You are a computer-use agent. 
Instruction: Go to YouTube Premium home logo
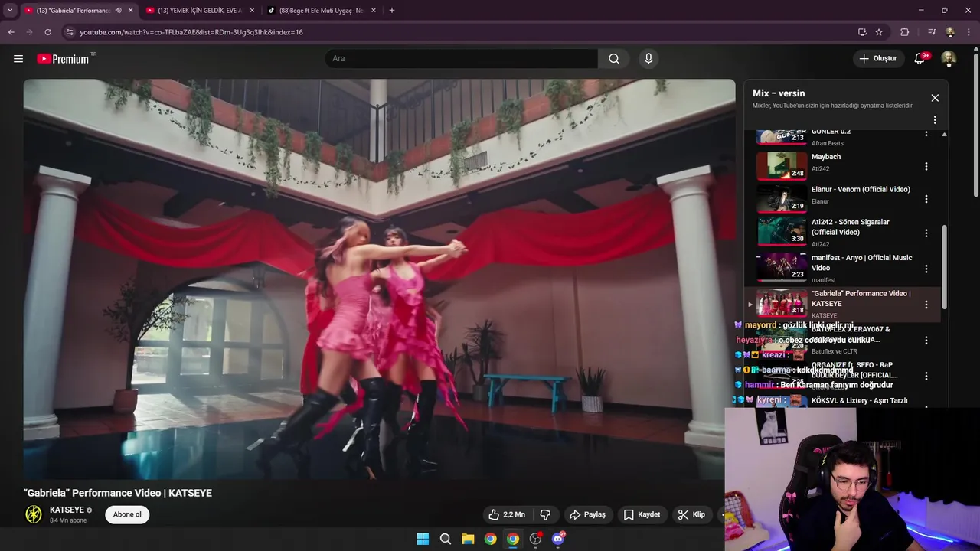(x=63, y=59)
